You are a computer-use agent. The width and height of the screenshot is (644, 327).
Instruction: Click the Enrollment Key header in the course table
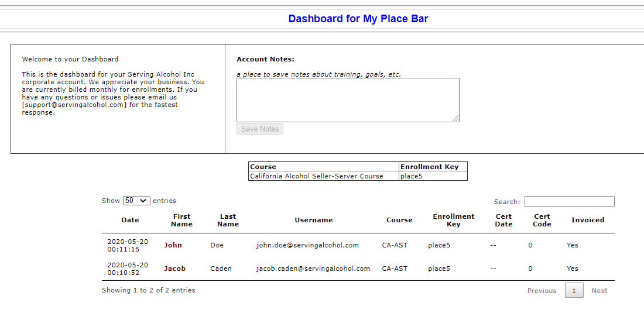coord(433,167)
